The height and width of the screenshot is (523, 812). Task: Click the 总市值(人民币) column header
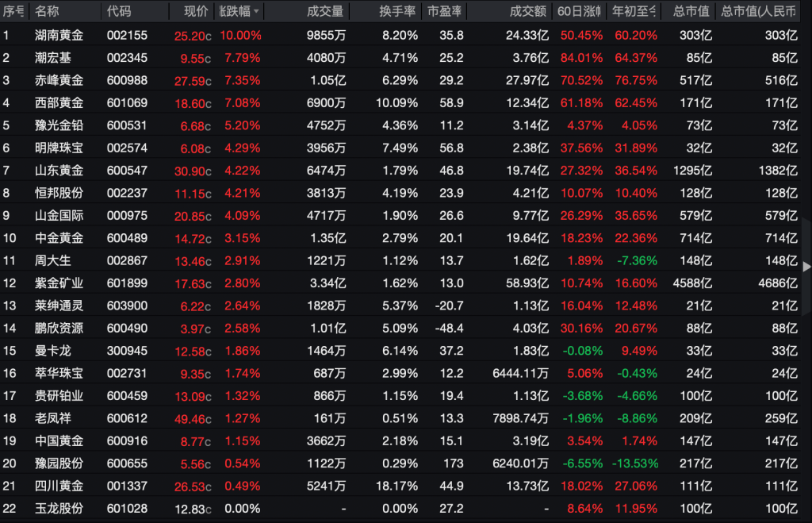tap(759, 12)
